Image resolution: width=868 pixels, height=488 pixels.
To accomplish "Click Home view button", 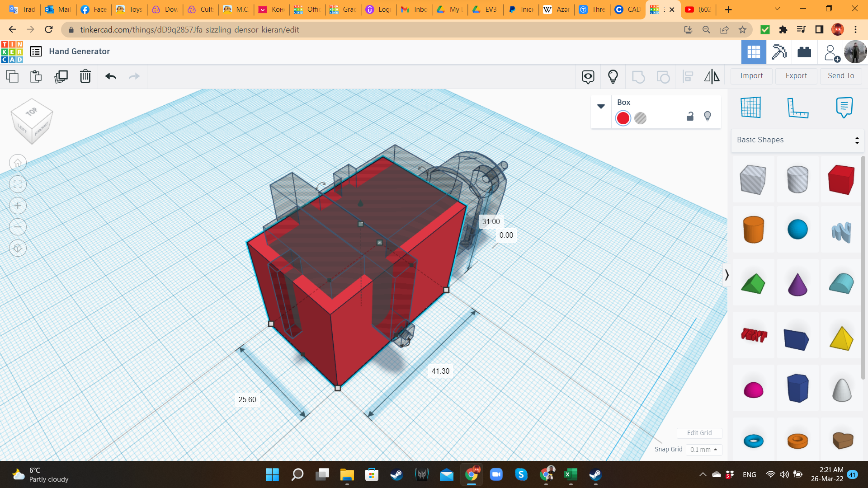I will coord(18,163).
